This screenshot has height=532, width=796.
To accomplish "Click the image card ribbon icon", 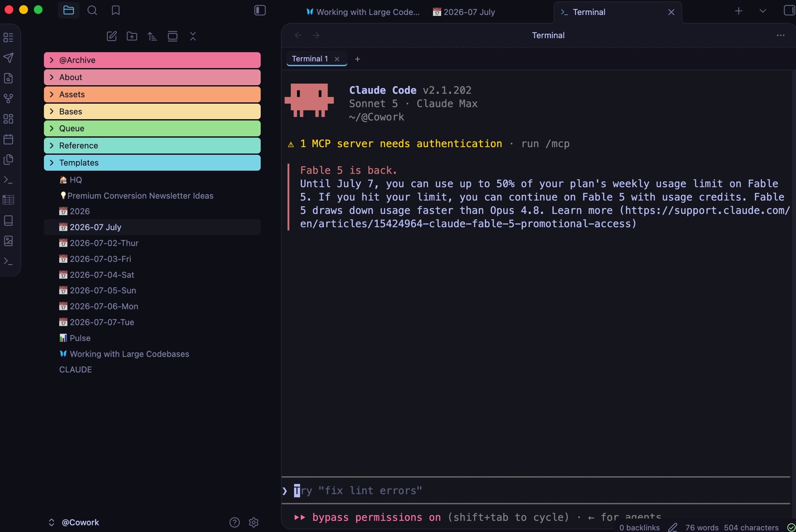I will 8,241.
